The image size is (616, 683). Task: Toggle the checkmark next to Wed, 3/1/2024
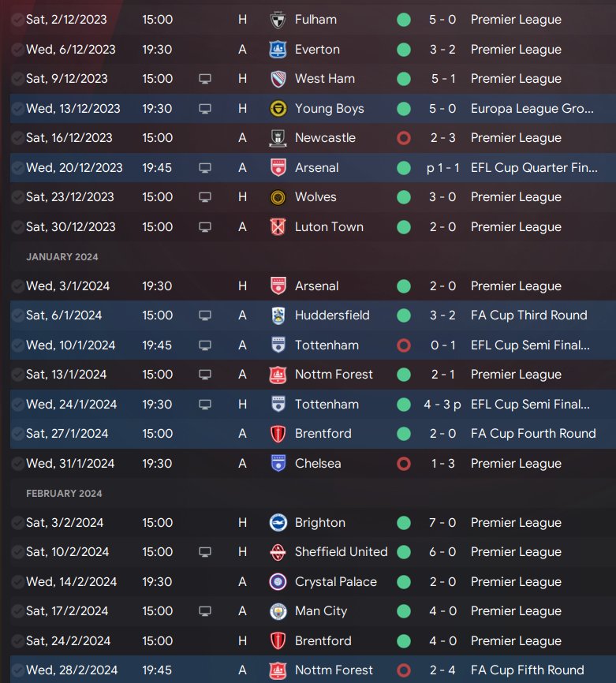pyautogui.click(x=17, y=286)
